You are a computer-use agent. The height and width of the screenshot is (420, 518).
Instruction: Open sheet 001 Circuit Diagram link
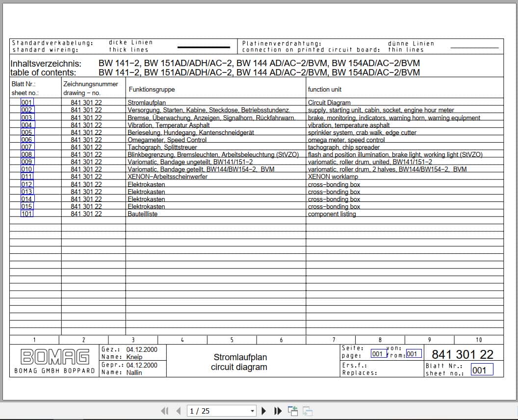pos(26,102)
